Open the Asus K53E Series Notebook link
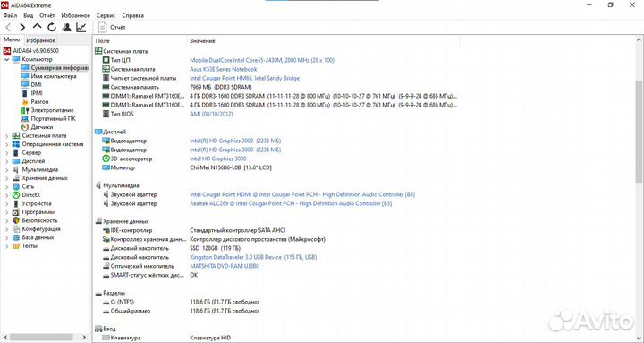This screenshot has height=343, width=644. [x=224, y=69]
